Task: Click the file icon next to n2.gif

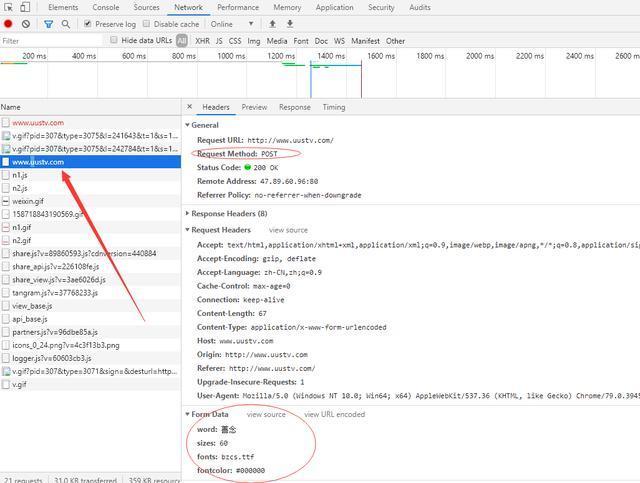Action: [6, 240]
